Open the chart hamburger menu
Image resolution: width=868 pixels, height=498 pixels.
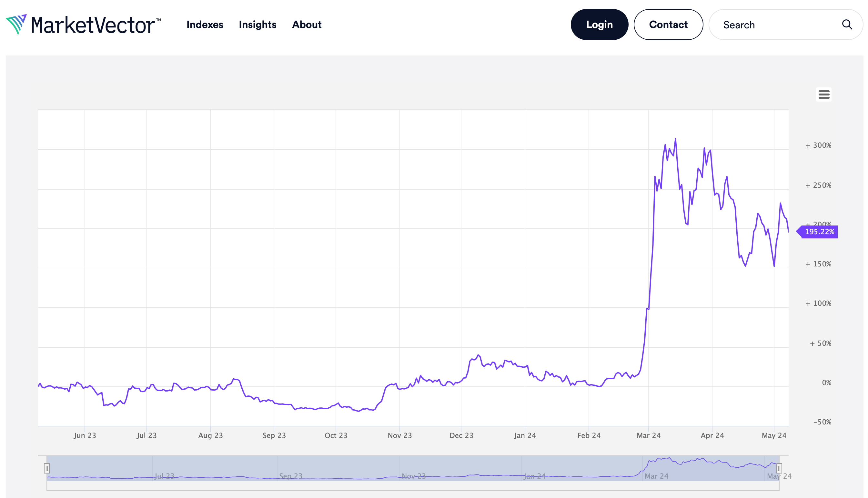point(823,95)
